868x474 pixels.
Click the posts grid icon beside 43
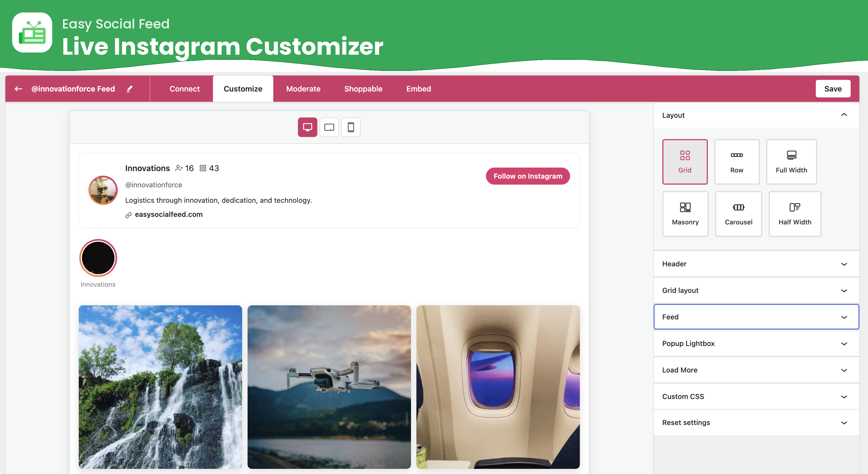click(203, 168)
